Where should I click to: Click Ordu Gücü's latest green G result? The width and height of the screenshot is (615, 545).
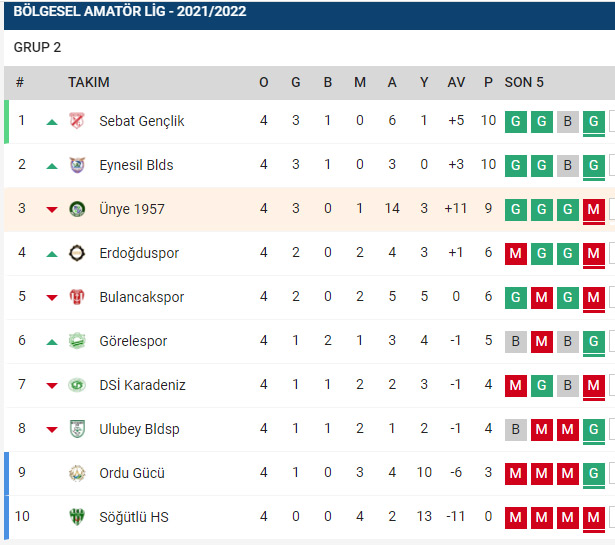coord(593,473)
